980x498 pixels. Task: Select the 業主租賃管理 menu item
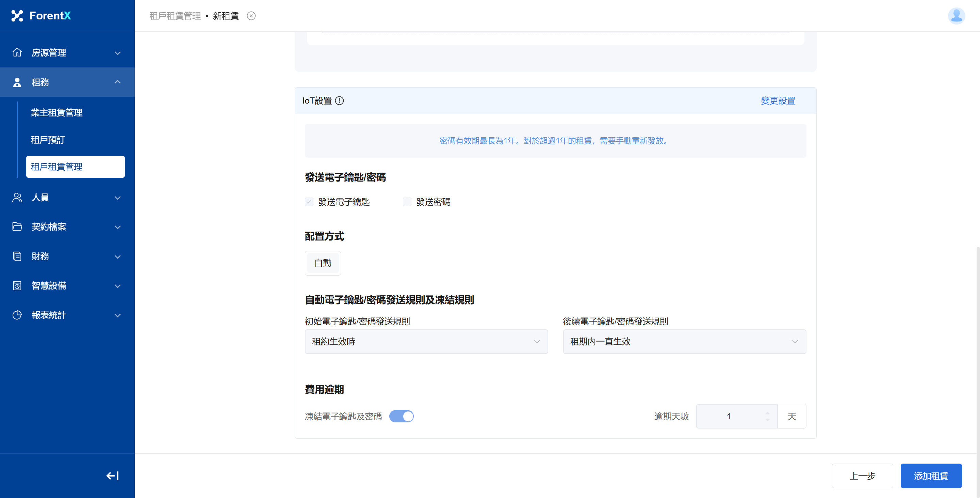tap(57, 113)
